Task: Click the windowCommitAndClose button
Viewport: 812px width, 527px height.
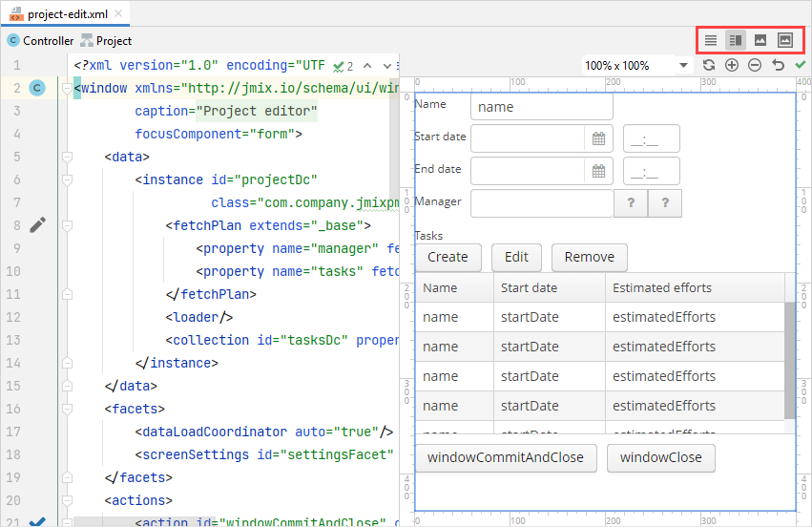Action: click(506, 457)
